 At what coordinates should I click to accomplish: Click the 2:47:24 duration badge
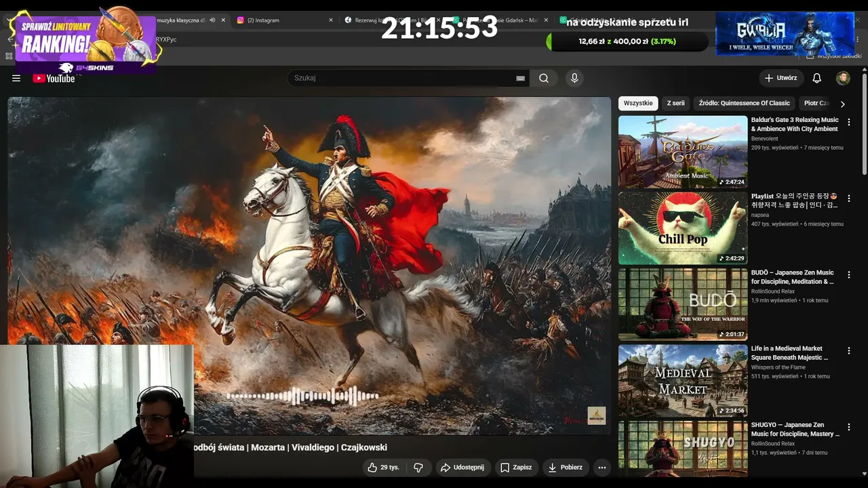(x=732, y=182)
